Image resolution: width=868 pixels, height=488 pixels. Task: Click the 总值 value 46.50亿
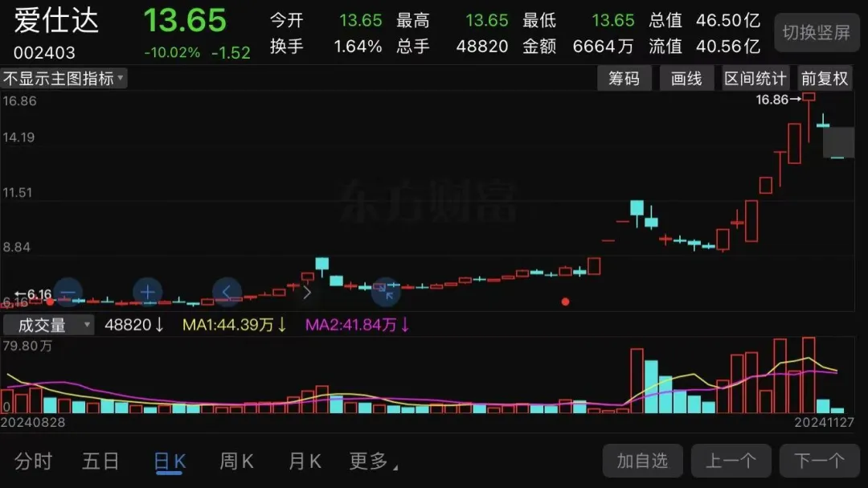tap(728, 20)
